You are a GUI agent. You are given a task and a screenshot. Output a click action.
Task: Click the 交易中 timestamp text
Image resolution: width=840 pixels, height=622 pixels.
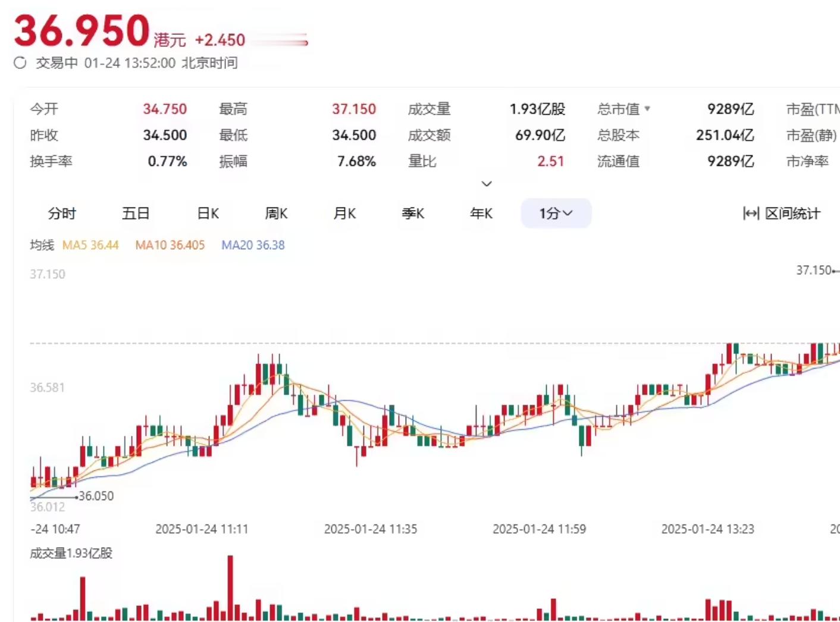[x=137, y=63]
